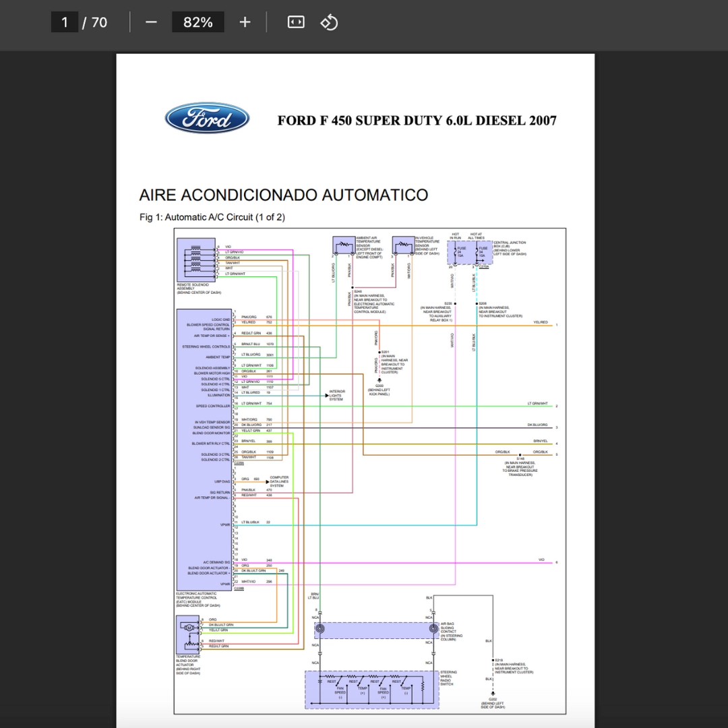This screenshot has width=728, height=728.
Task: Click the 'STEERING WHEEL RADIO SWITCH' label
Action: [x=448, y=678]
